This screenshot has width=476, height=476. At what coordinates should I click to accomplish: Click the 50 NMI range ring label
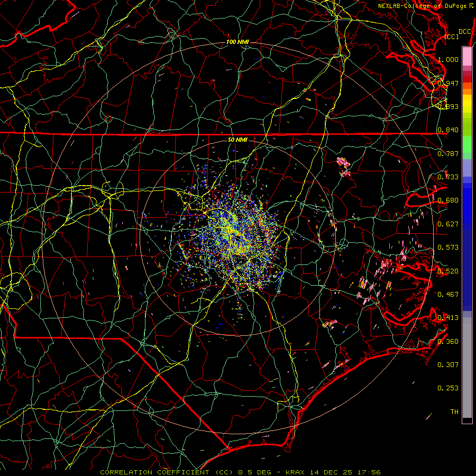(237, 140)
